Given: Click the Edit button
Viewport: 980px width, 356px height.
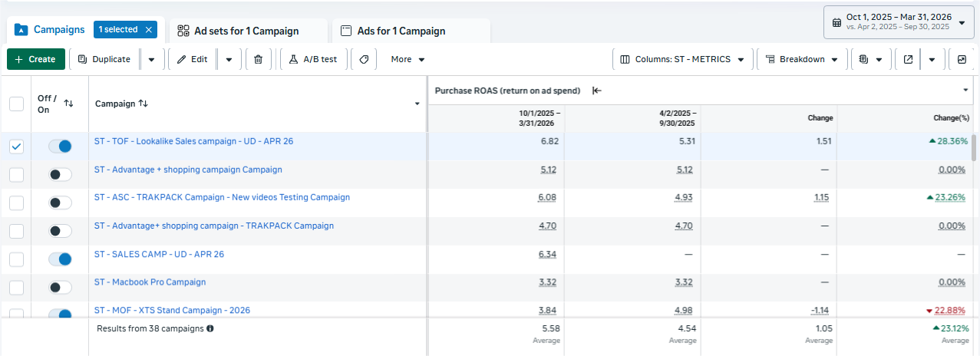Looking at the screenshot, I should pos(193,59).
